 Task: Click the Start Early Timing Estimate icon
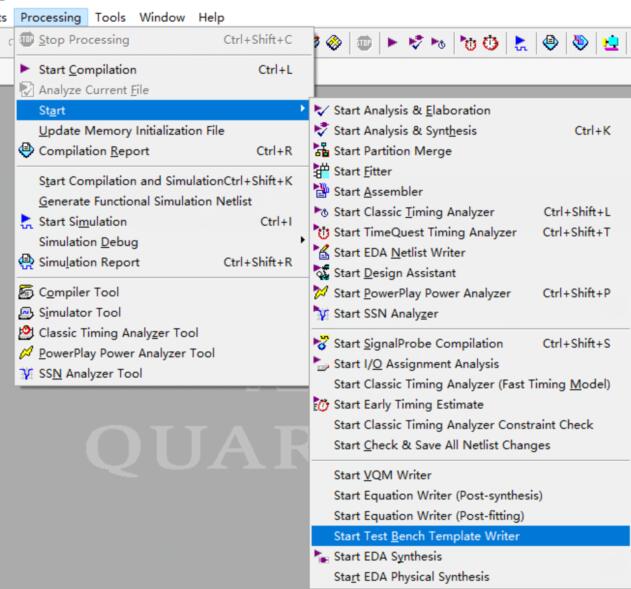[x=322, y=404]
